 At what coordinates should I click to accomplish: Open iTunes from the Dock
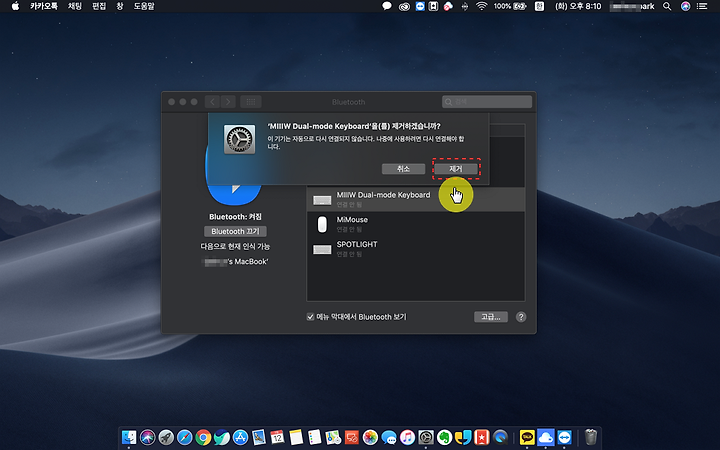(x=407, y=437)
